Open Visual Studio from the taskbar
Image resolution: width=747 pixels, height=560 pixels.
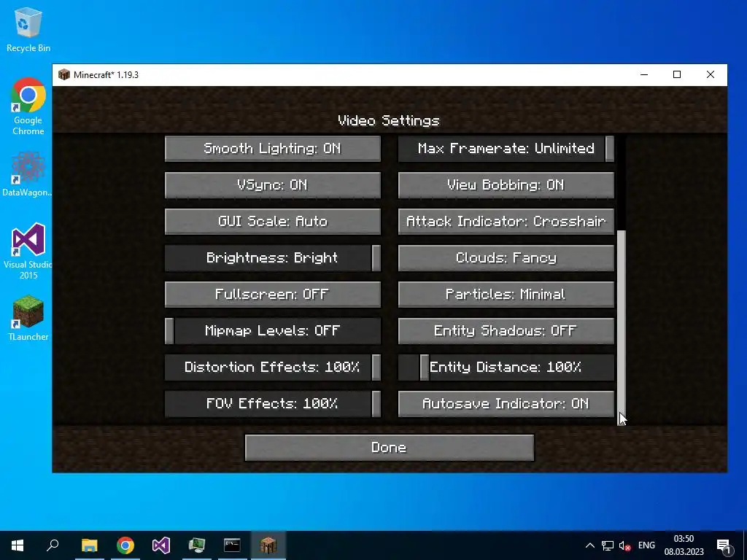click(x=161, y=545)
